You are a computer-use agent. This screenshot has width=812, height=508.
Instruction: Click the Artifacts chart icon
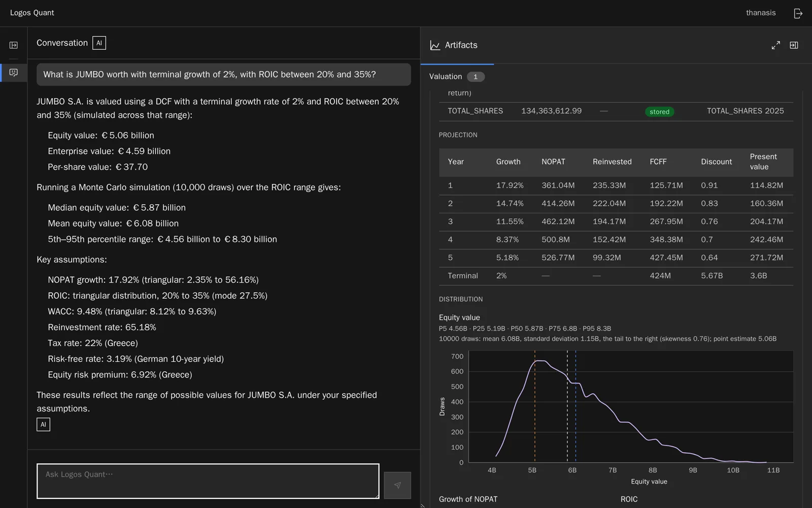pyautogui.click(x=435, y=45)
